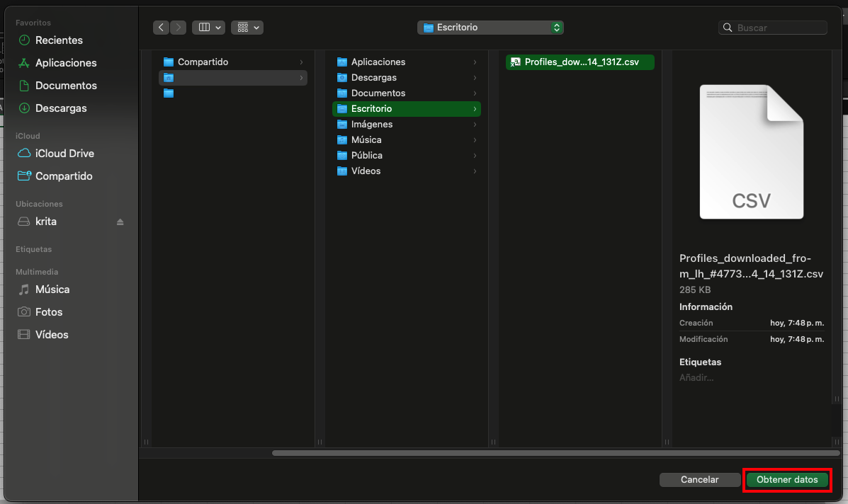Click the Obtener datos button
The width and height of the screenshot is (848, 504).
click(x=787, y=480)
